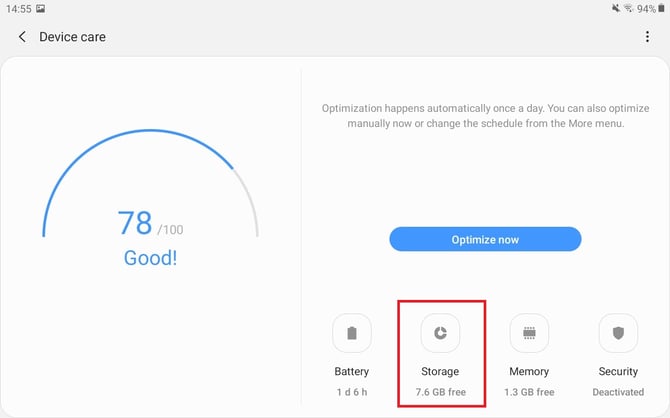Screen dimensions: 670x418
Task: Open the Memory chip icon
Action: [529, 333]
